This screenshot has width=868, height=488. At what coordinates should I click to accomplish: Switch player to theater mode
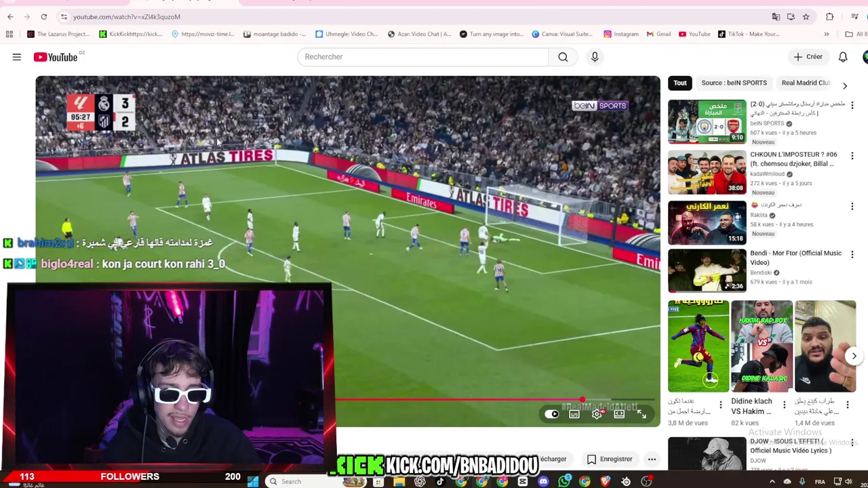click(619, 414)
